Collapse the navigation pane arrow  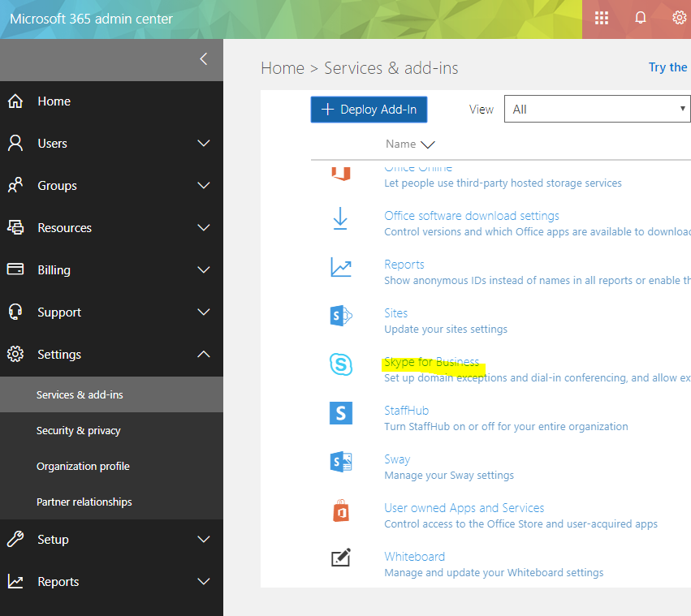coord(204,59)
